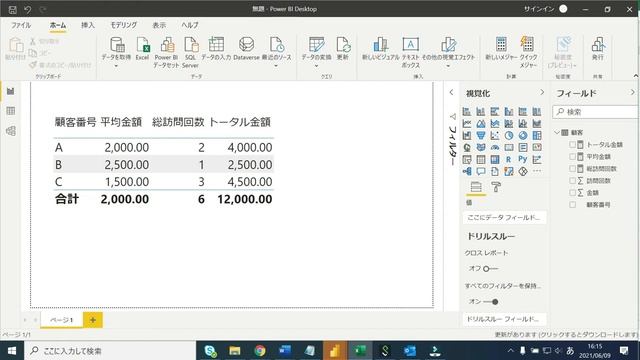Select the Q&A speech bubble visual
Screen dimensions: 640x360
481,171
